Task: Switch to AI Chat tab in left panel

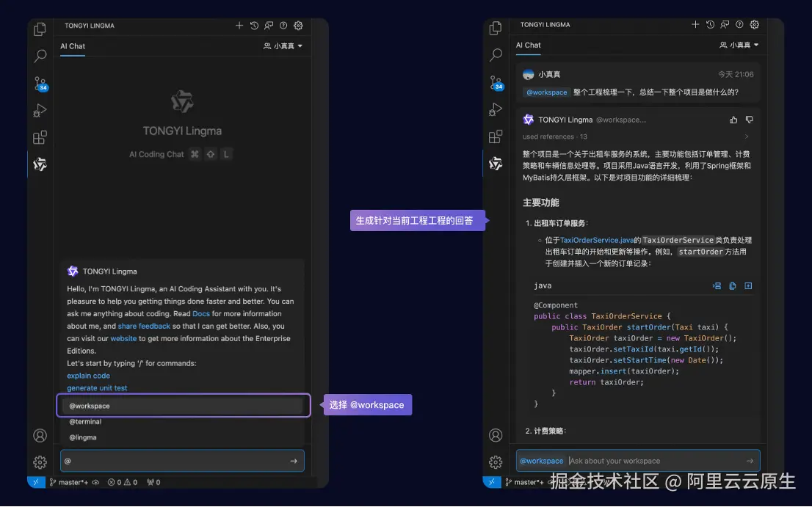Action: [x=73, y=46]
